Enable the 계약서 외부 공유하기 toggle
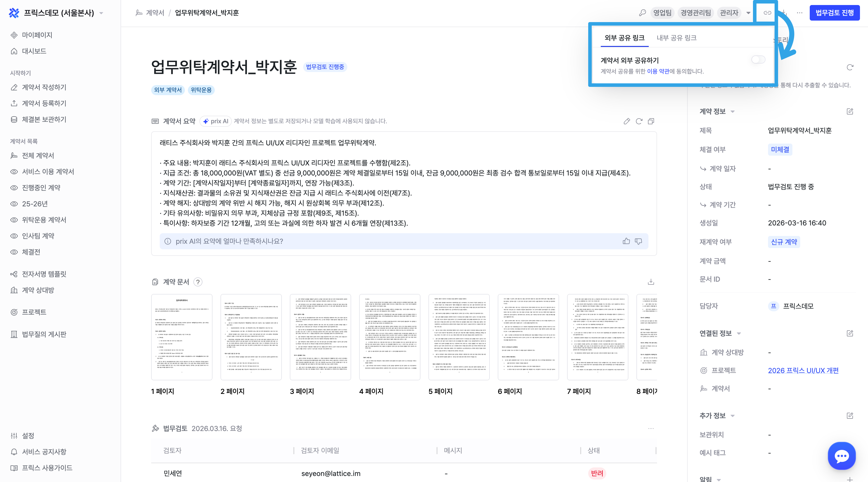Screen dimensions: 868x482 tap(758, 59)
